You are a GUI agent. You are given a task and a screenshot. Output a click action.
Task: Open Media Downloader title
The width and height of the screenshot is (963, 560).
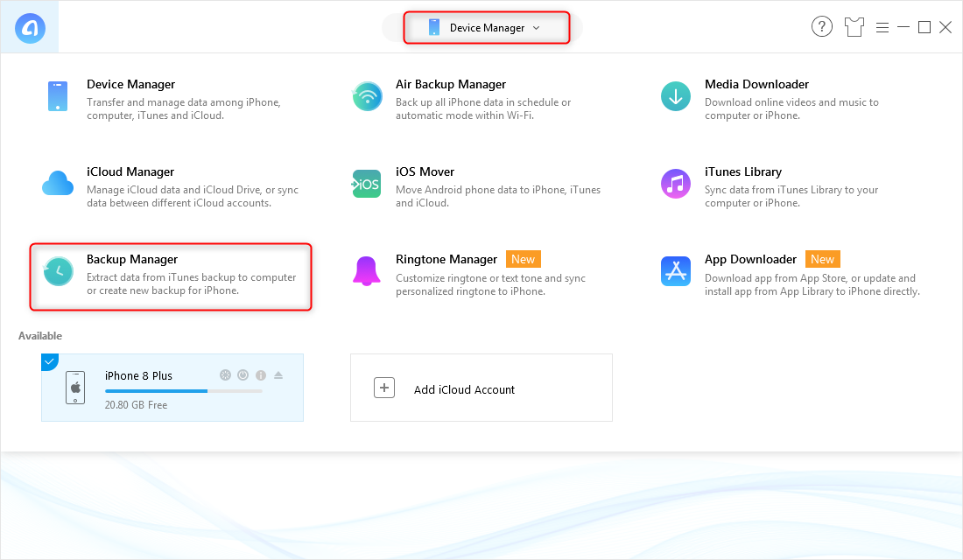[756, 84]
